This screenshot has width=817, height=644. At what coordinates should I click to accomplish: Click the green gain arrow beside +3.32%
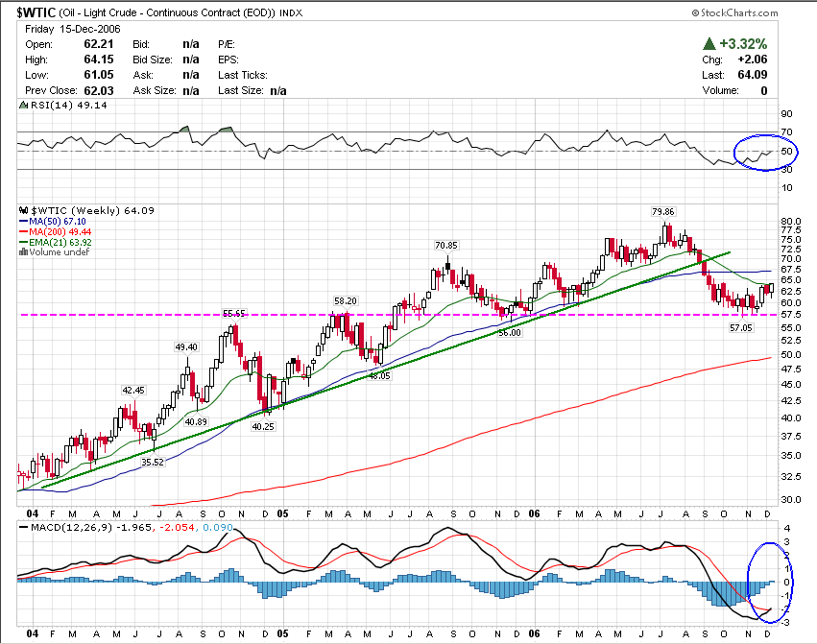click(x=709, y=42)
